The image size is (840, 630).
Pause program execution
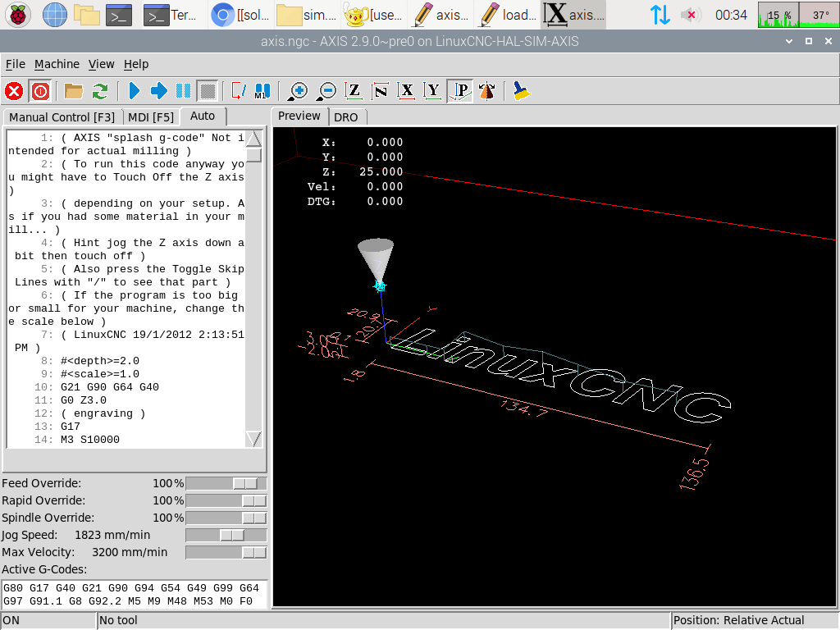point(183,91)
